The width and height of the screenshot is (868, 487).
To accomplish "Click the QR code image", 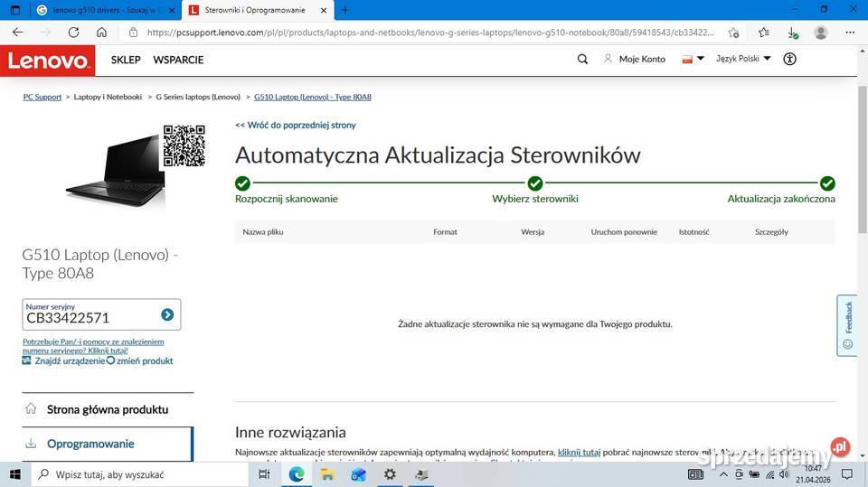I will point(184,145).
